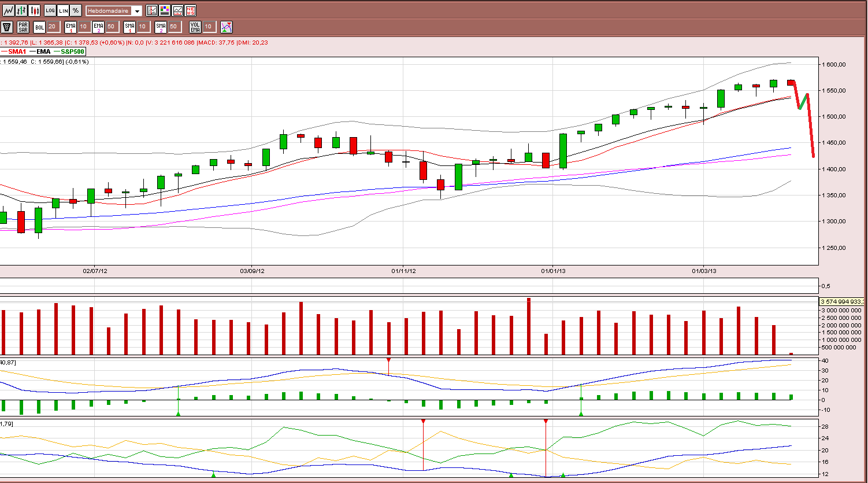Screen dimensions: 868x483
Task: Toggle percentage (%) price scale
Action: (x=76, y=10)
